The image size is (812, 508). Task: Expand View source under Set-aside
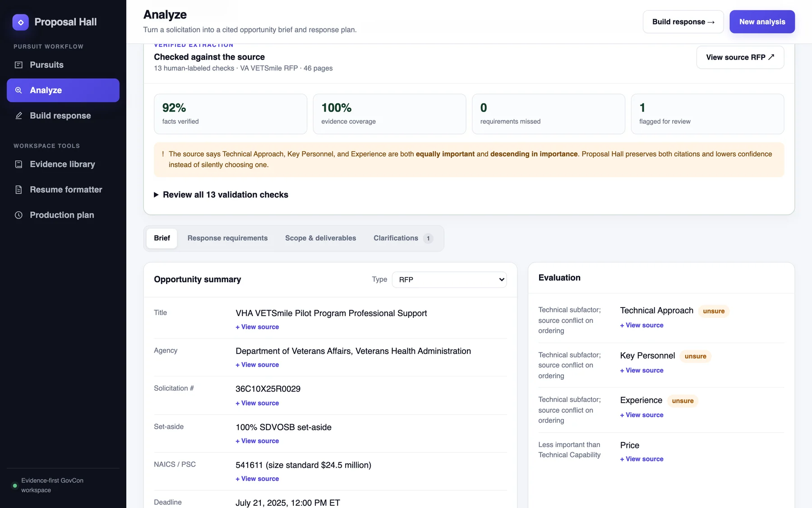tap(257, 441)
